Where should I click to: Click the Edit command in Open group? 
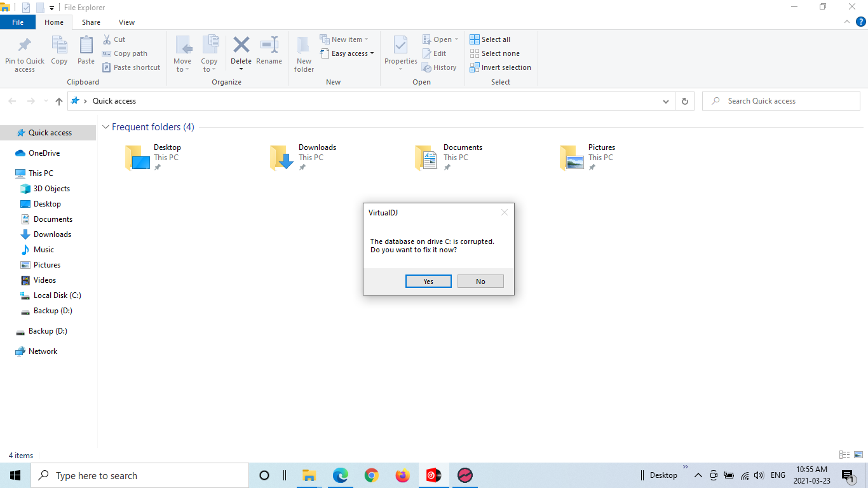[434, 53]
